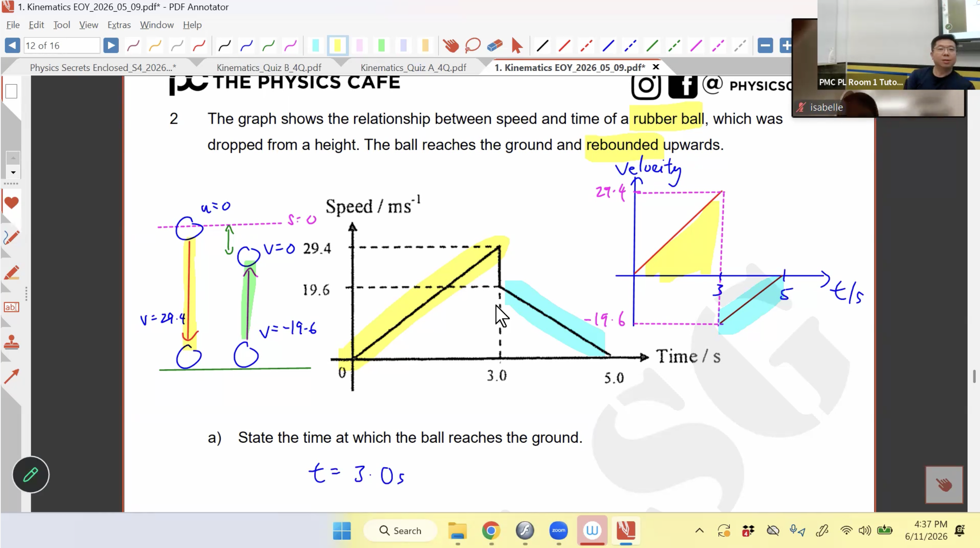Choose the green highlighter swatch

pos(381,45)
